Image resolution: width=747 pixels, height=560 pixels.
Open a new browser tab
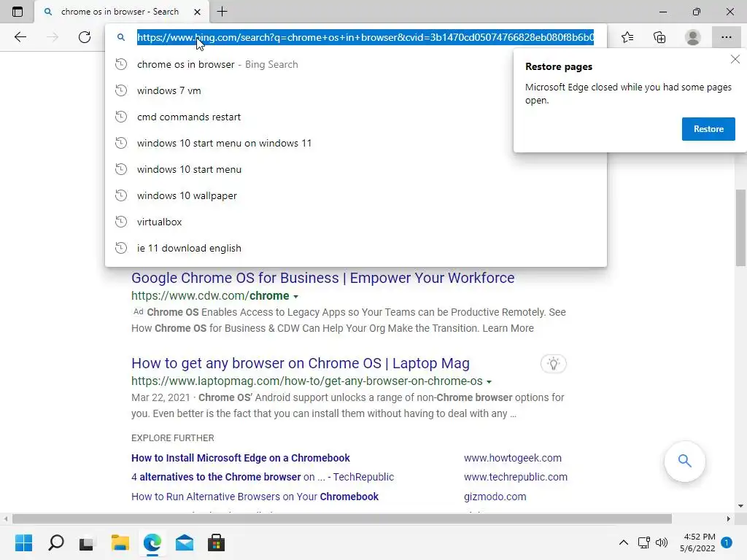222,12
